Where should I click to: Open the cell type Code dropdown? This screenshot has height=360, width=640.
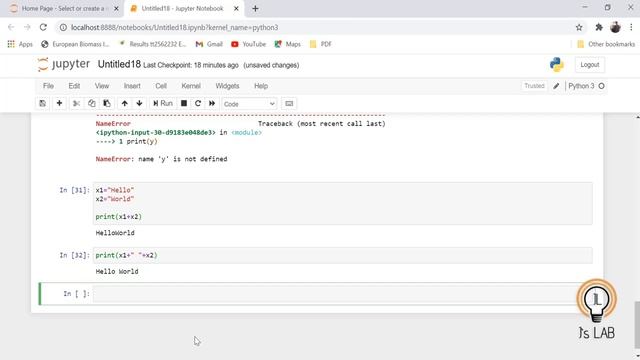click(x=249, y=104)
